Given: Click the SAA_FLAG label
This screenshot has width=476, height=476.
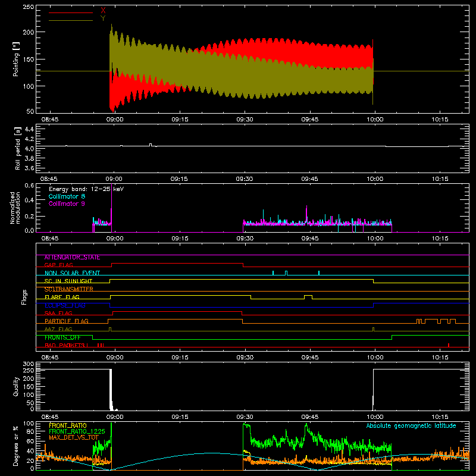Looking at the screenshot, I should [58, 313].
